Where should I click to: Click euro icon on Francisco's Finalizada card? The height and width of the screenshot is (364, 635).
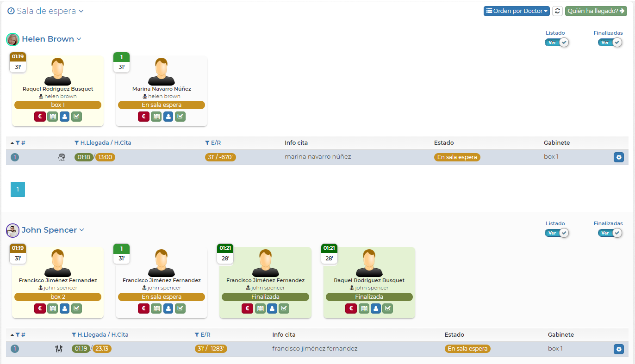(247, 308)
